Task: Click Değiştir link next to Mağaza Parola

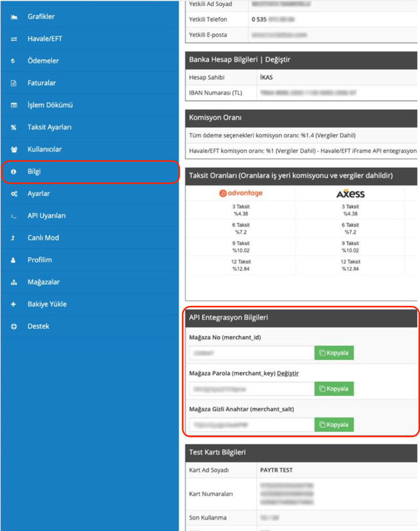Action: (x=288, y=373)
